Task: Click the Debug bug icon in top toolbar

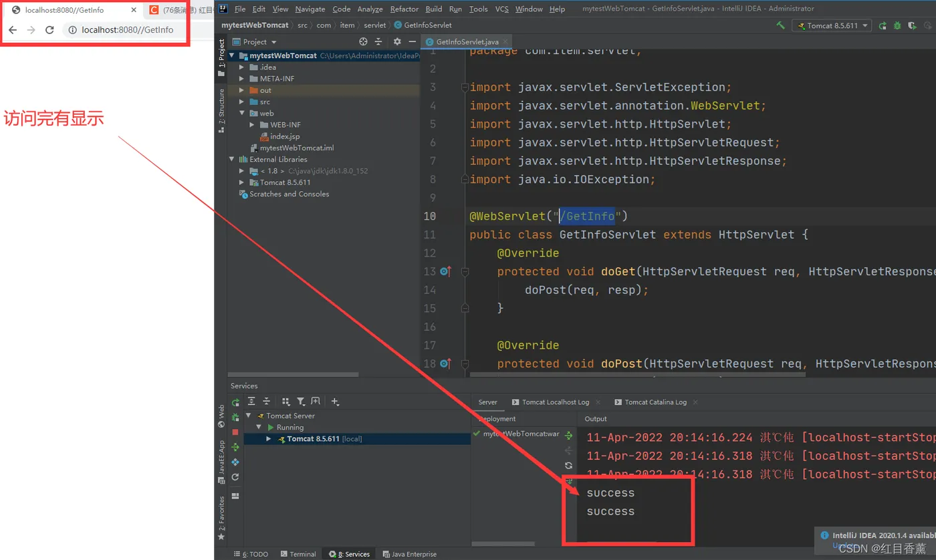Action: [x=898, y=25]
